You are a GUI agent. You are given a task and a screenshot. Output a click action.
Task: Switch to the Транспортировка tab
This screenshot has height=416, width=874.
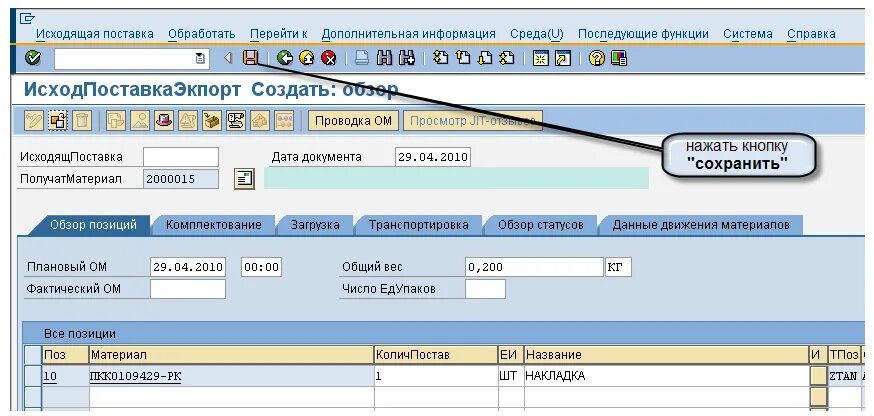tap(419, 225)
